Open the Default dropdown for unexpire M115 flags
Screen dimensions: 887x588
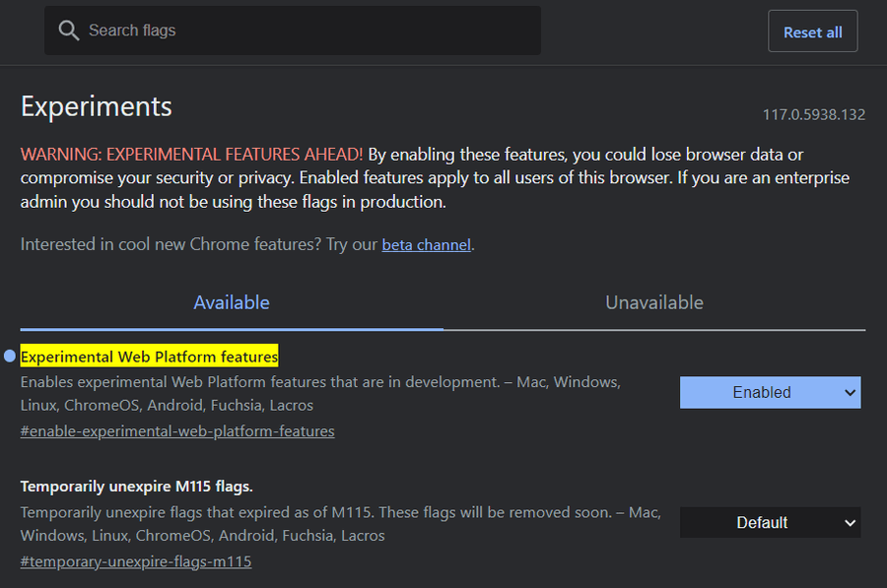coord(770,522)
